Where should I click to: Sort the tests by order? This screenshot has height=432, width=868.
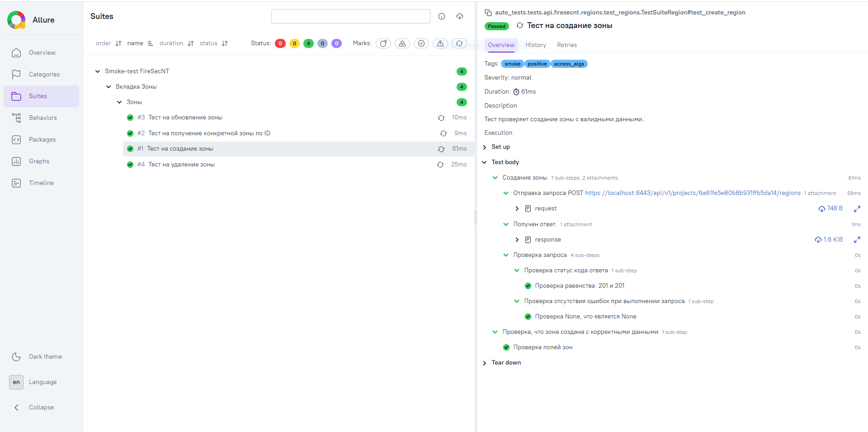[108, 43]
